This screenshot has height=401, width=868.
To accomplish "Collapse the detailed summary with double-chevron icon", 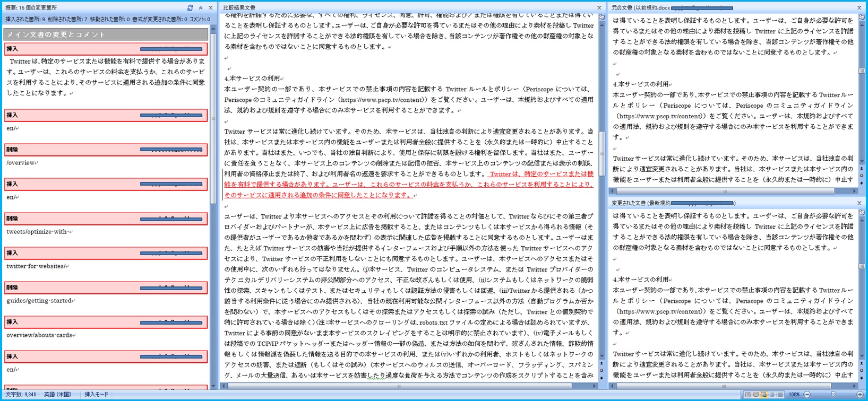I will (x=201, y=8).
